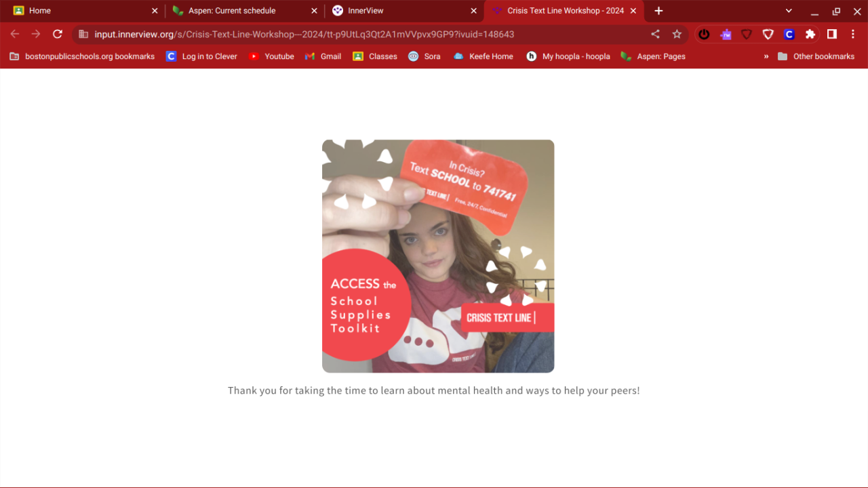The width and height of the screenshot is (868, 488).
Task: Open My hoopla - hoopla bookmark
Action: pyautogui.click(x=568, y=56)
